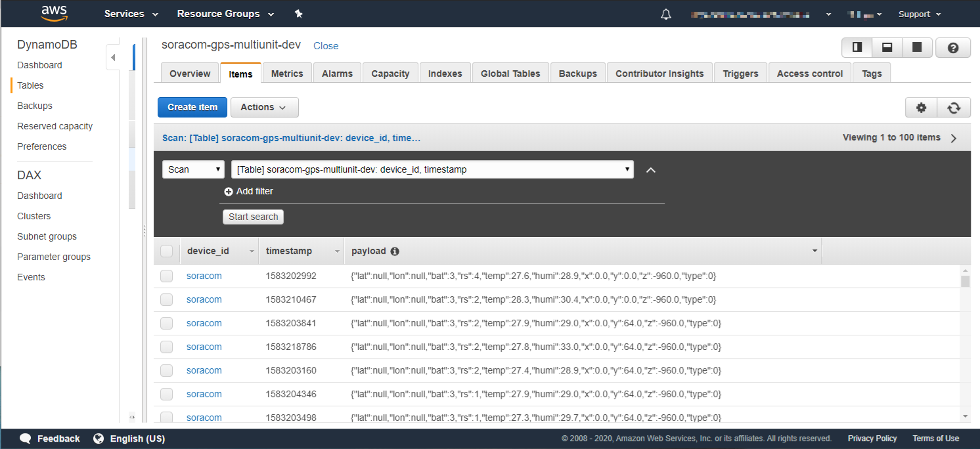
Task: Open table settings gear icon
Action: click(x=921, y=108)
